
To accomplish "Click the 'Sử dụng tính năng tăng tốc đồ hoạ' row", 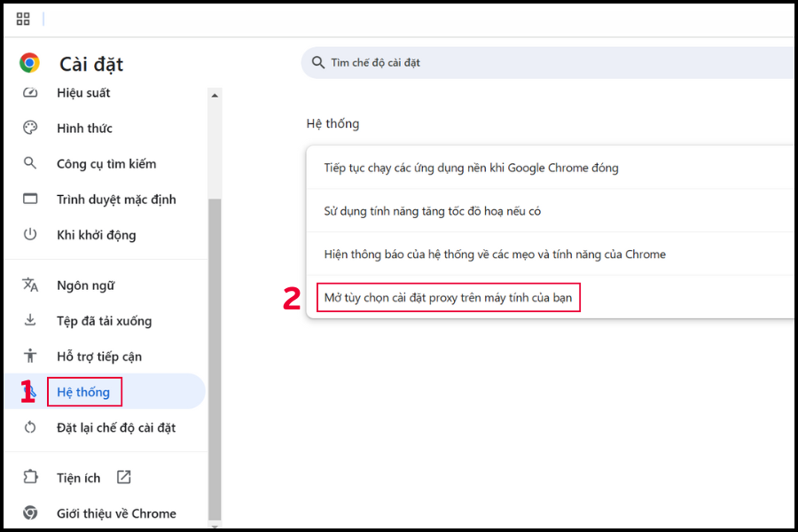I will 433,211.
